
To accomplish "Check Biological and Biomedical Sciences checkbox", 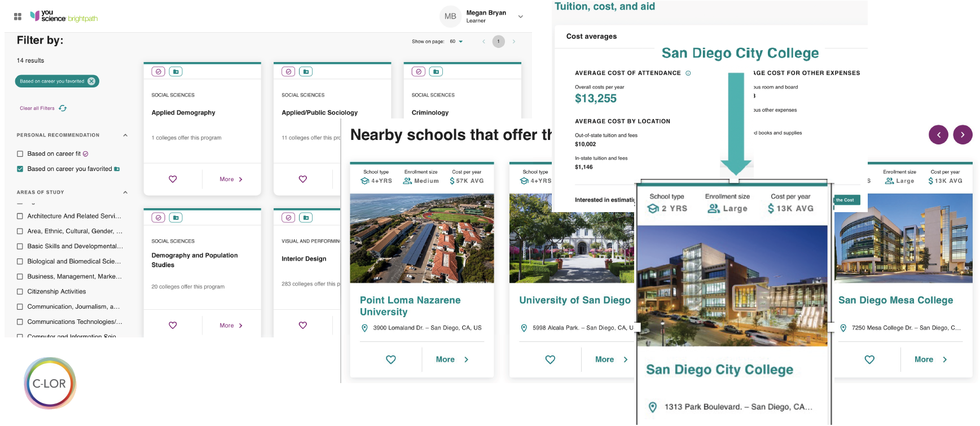I will tap(20, 261).
